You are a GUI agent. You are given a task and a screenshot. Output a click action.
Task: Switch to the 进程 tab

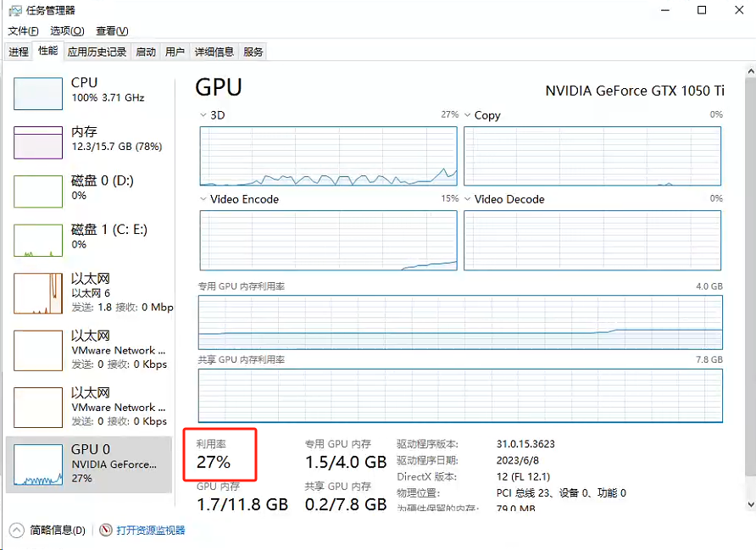tap(19, 52)
